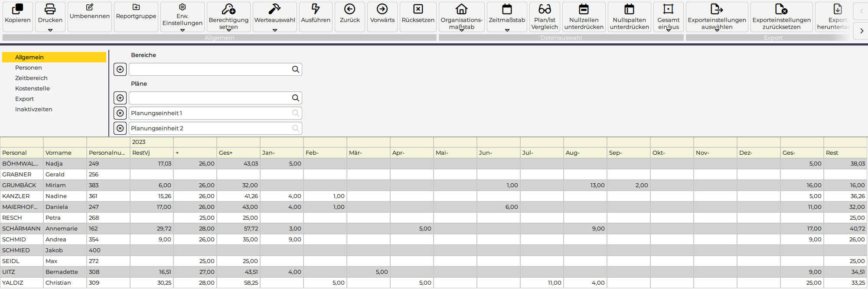Select Personen in the left sidebar

coord(29,68)
